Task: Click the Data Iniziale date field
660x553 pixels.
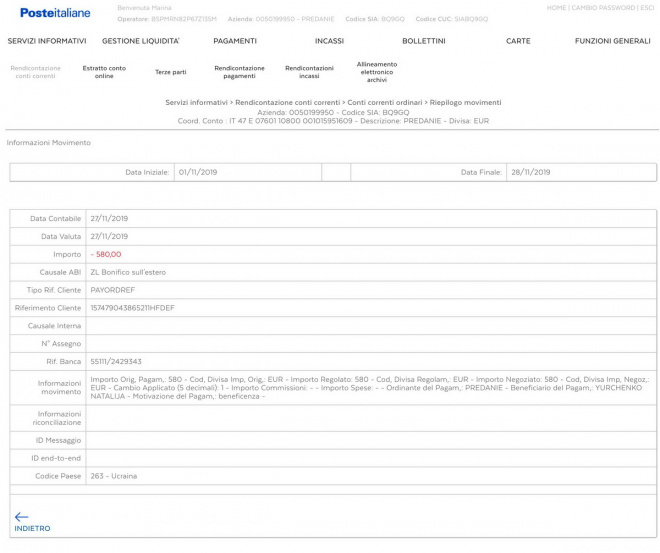Action: (247, 172)
